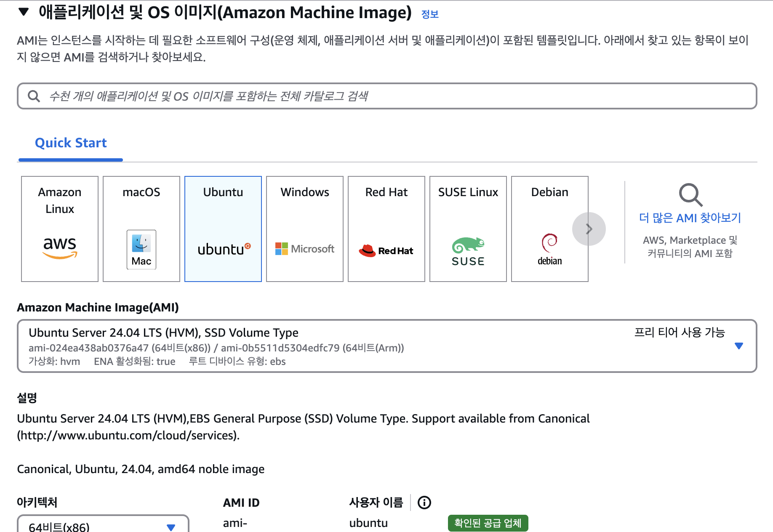Select the Amazon Linux AMI card

click(x=60, y=229)
